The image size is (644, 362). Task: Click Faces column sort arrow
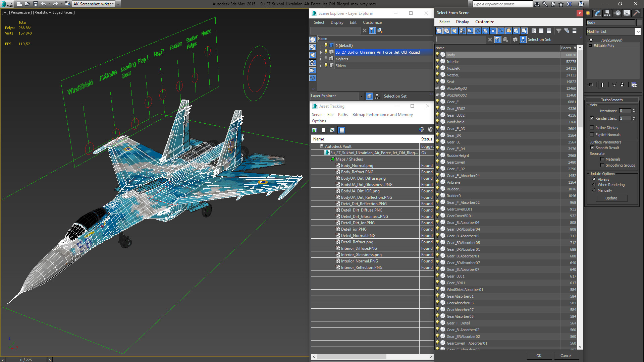[575, 48]
